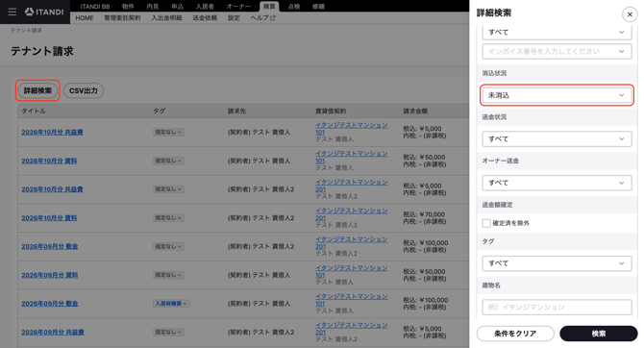Open the 消込状況 dropdown showing 未消込
Screen dimensions: 644x348
[557, 95]
